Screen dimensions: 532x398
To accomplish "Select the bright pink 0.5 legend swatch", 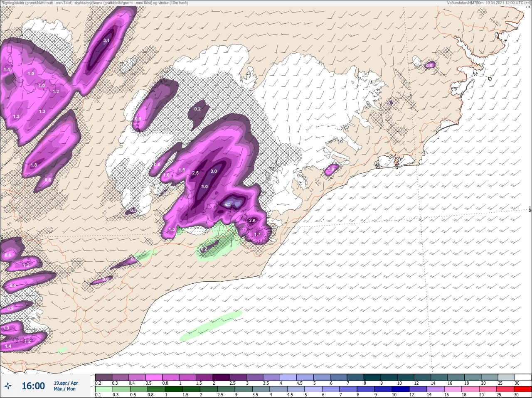I will pyautogui.click(x=155, y=377).
